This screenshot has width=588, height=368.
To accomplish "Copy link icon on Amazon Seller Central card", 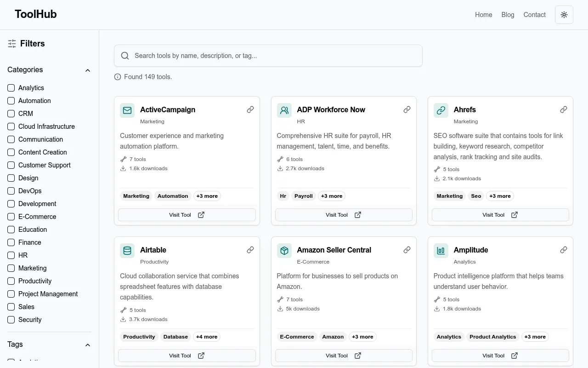I will [407, 250].
